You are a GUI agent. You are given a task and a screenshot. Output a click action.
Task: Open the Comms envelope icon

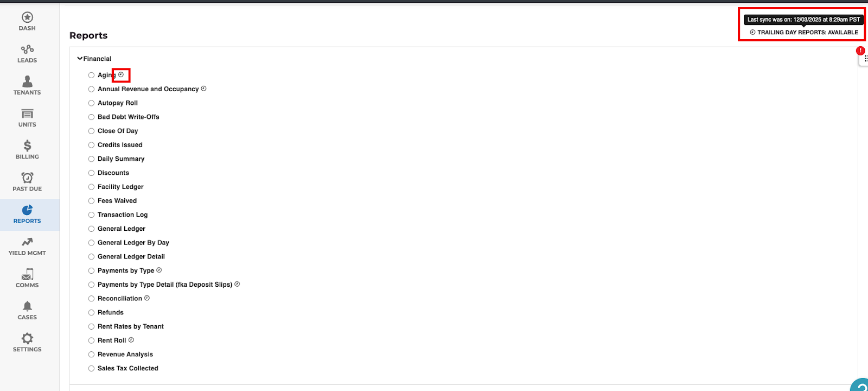(x=27, y=274)
